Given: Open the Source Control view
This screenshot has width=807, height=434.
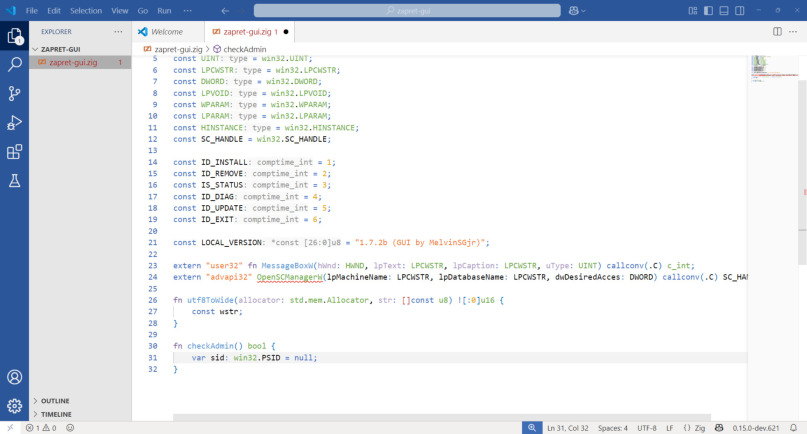Looking at the screenshot, I should (x=15, y=93).
